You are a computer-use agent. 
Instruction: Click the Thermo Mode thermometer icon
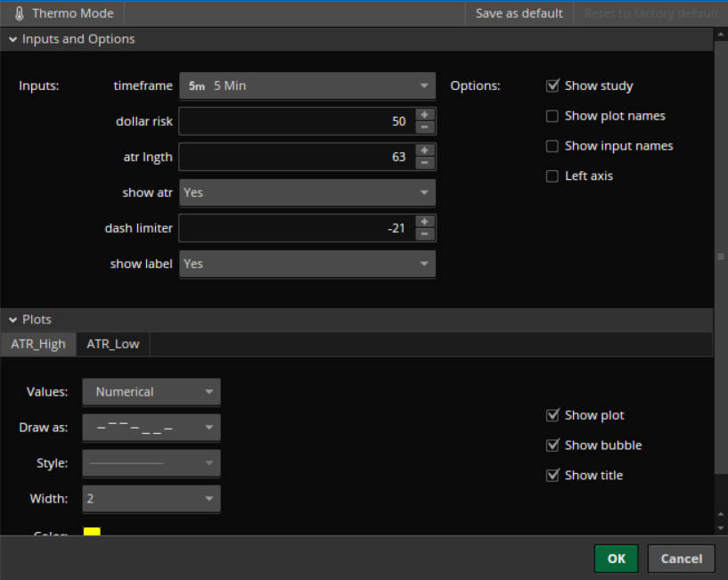19,13
